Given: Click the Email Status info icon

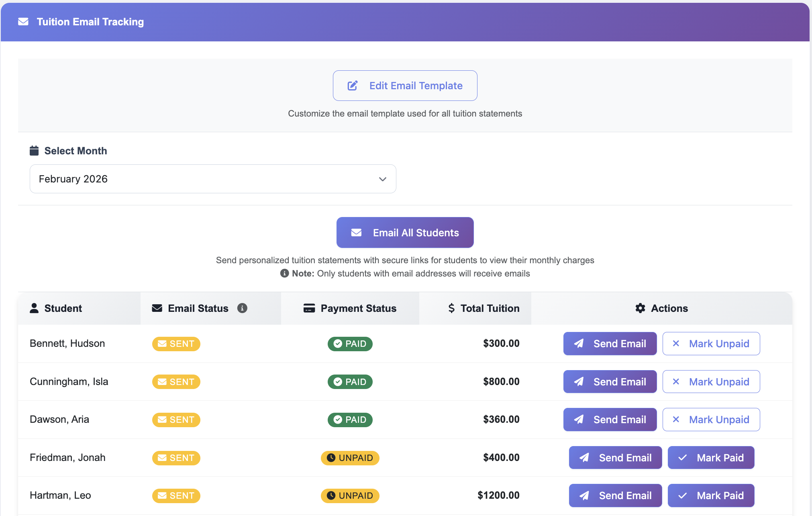Looking at the screenshot, I should point(242,308).
